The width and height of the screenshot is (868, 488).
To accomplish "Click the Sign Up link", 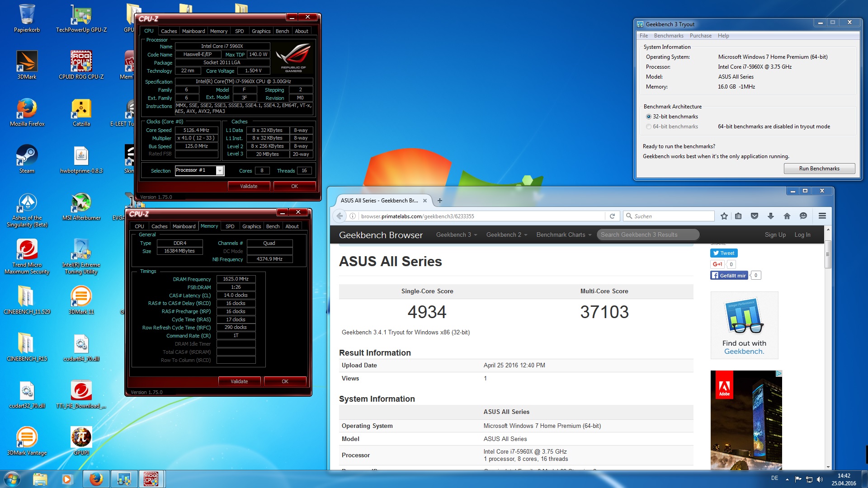I will [775, 235].
